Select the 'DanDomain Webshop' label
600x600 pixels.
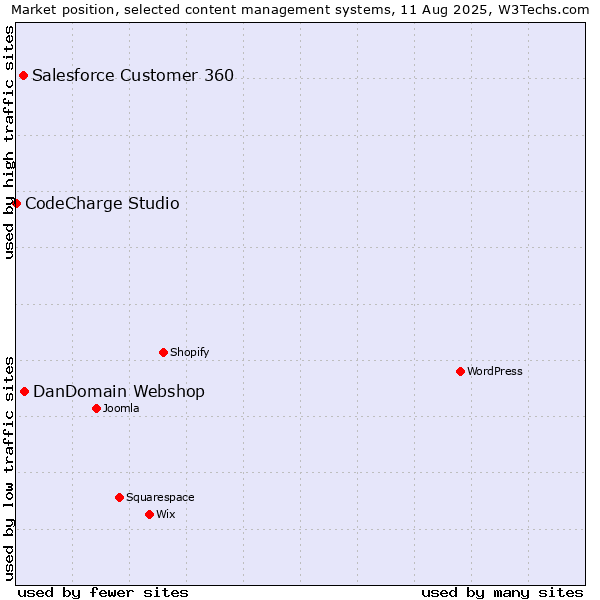click(119, 391)
